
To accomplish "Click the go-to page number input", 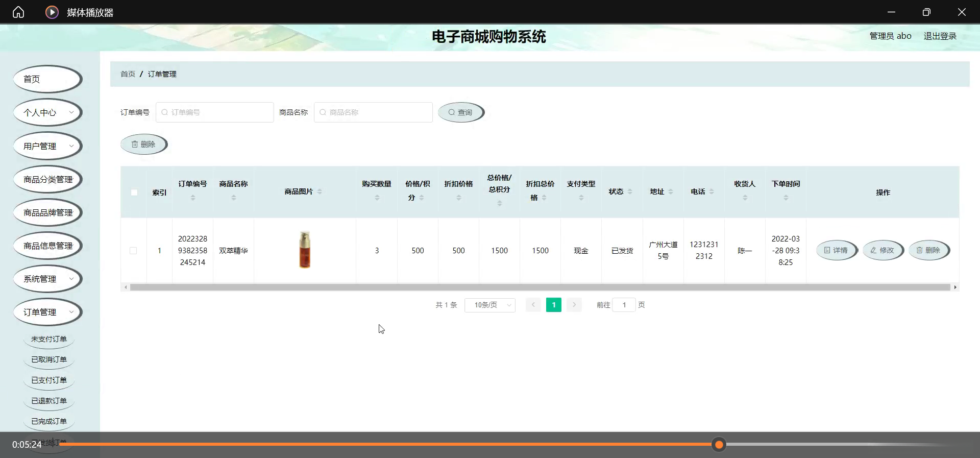I will pyautogui.click(x=624, y=305).
